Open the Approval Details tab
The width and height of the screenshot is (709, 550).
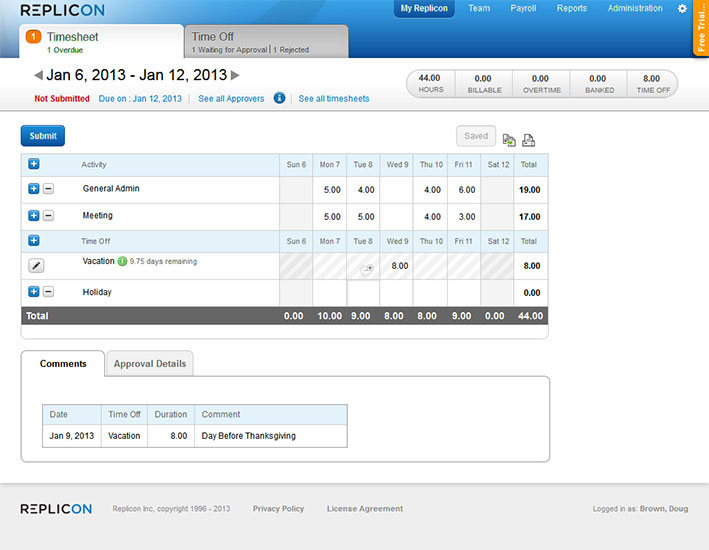(x=149, y=364)
